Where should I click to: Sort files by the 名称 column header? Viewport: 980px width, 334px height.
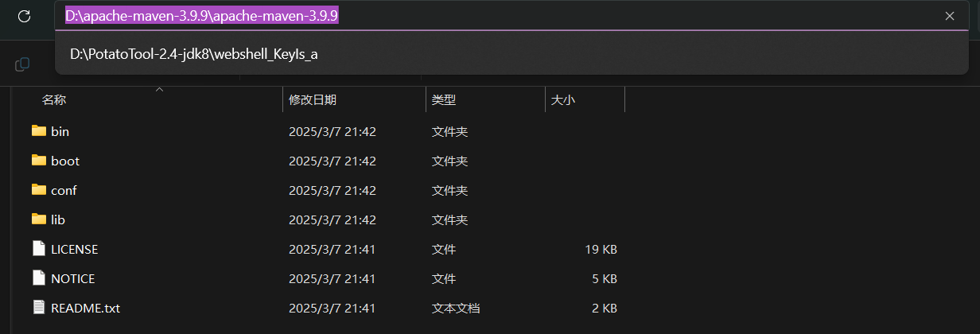coord(54,100)
